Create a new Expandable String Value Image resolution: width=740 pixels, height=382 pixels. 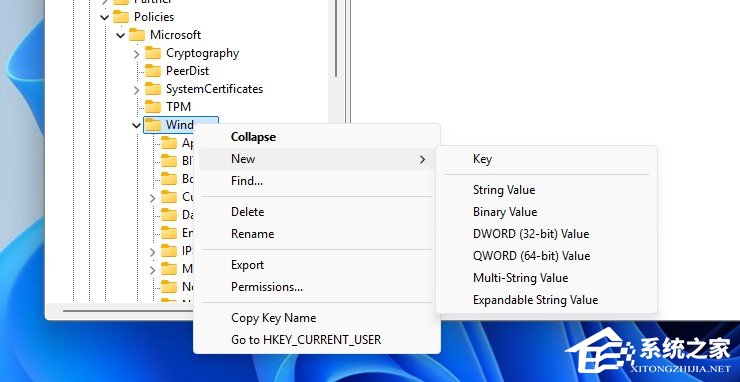pyautogui.click(x=547, y=300)
